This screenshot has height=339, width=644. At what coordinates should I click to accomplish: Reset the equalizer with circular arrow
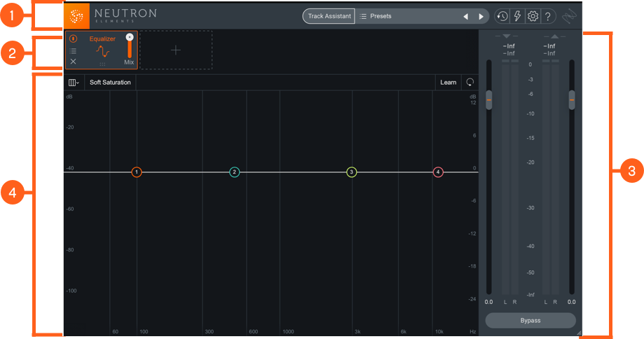(x=470, y=82)
